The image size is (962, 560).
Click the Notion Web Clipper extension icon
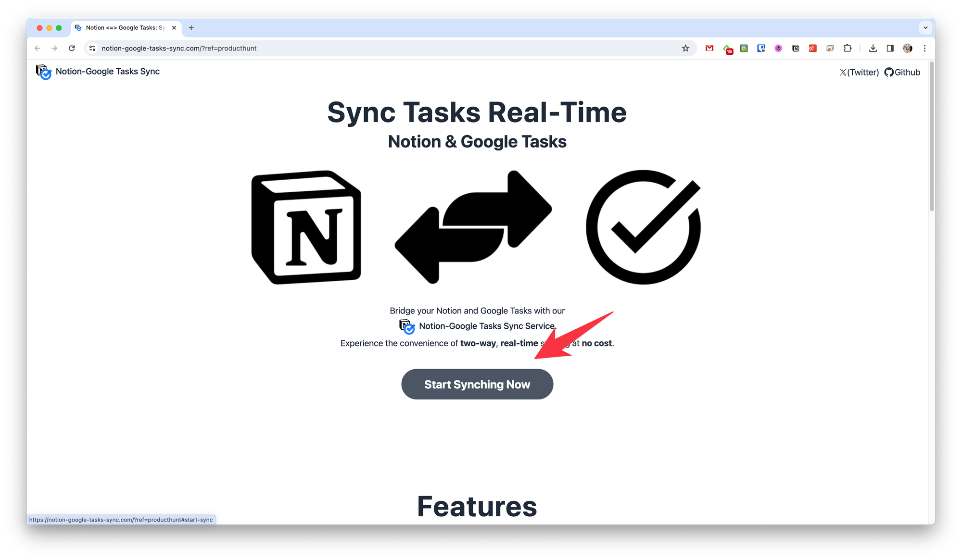click(x=796, y=48)
